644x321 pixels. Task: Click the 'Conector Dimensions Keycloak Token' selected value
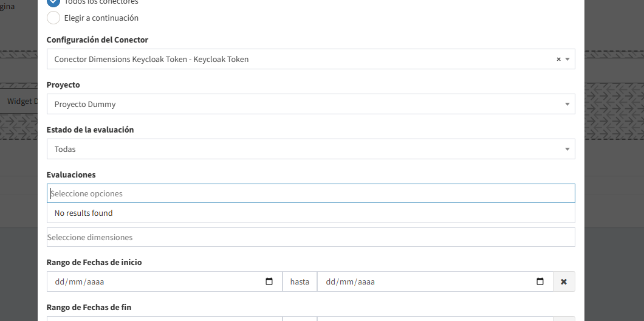(x=151, y=59)
